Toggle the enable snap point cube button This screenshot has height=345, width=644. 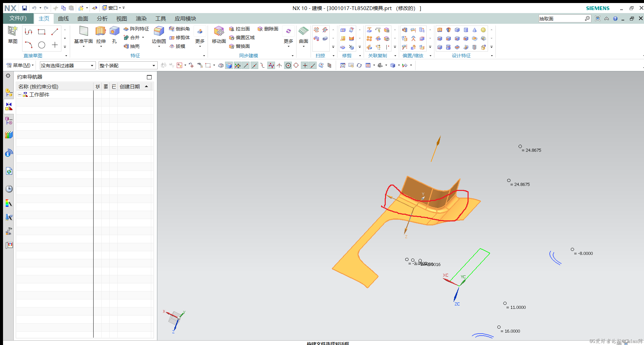[x=229, y=65]
